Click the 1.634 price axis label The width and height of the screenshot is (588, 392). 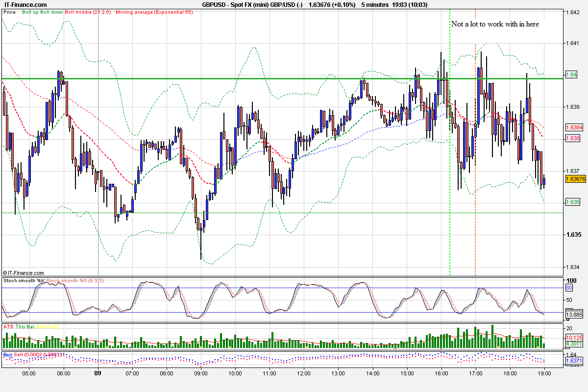(573, 267)
